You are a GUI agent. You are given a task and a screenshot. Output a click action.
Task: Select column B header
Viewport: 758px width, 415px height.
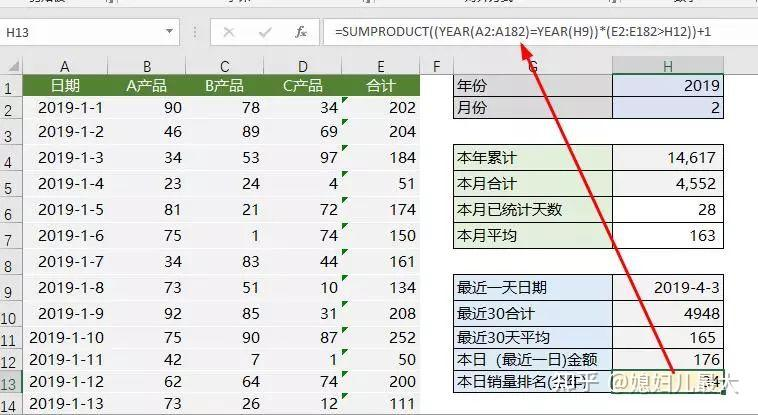pyautogui.click(x=146, y=66)
